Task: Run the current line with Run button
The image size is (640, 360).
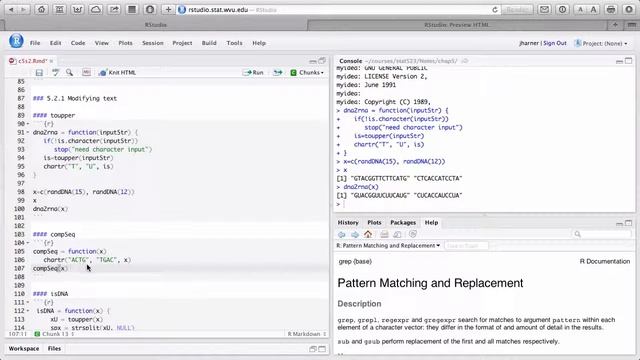Action: click(253, 73)
